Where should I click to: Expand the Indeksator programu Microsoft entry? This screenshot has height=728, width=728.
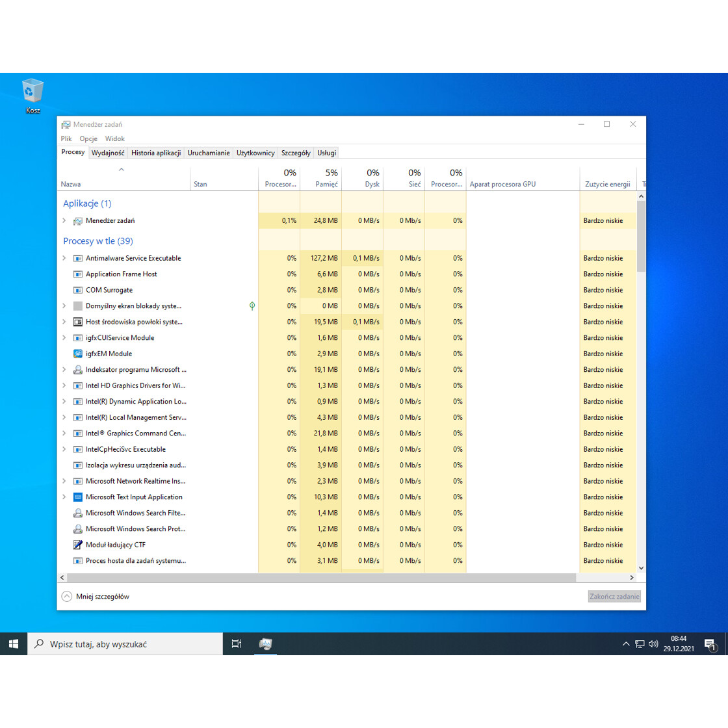click(x=63, y=369)
